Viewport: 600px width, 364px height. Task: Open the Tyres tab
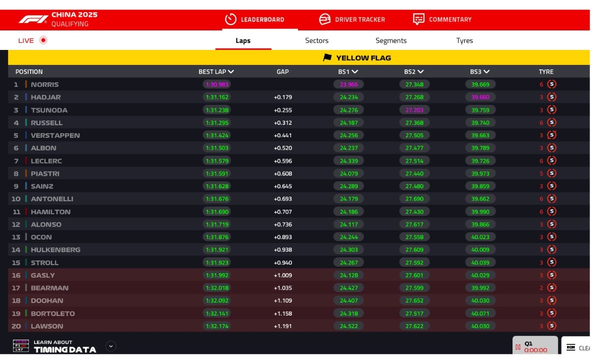pyautogui.click(x=464, y=40)
